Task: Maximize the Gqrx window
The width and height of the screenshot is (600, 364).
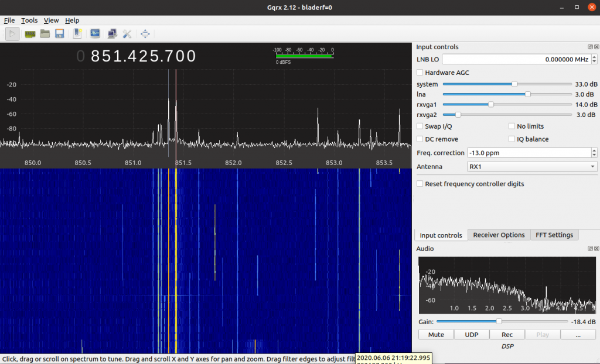Action: [x=577, y=7]
